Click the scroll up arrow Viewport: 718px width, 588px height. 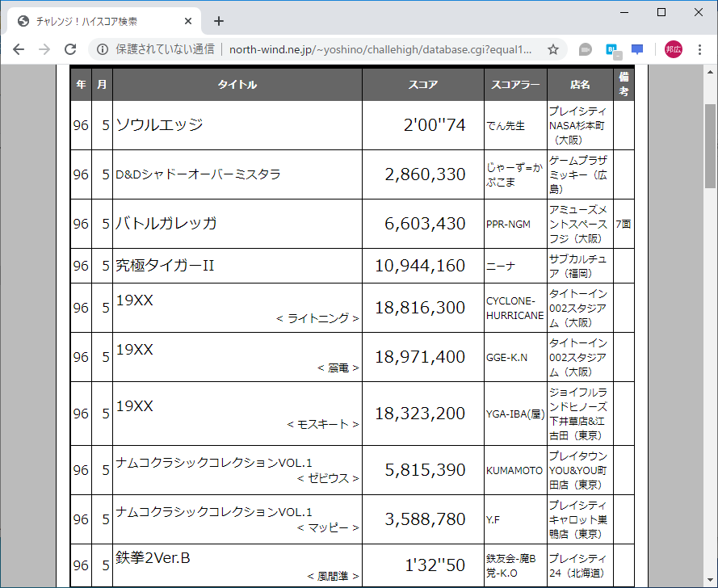710,72
